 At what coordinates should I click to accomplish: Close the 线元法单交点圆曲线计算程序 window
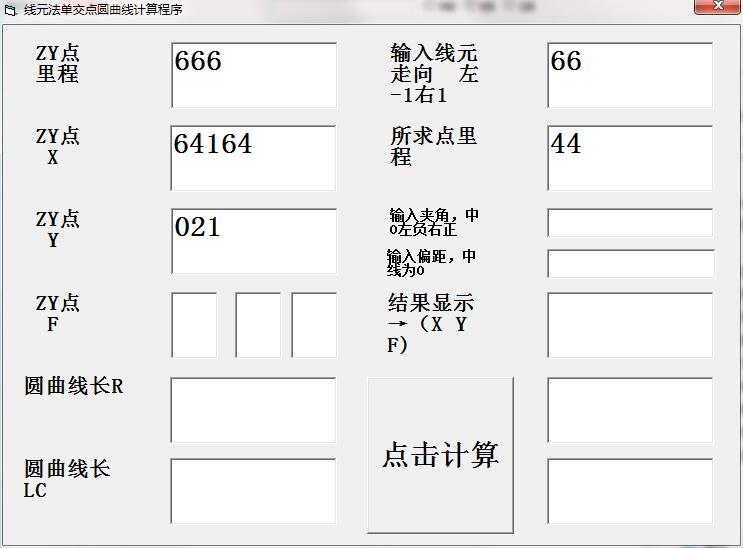click(717, 6)
